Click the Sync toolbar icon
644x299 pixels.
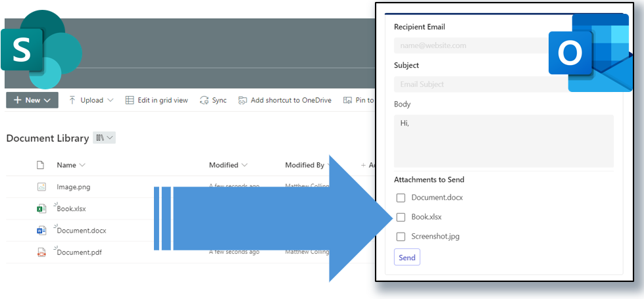pos(204,100)
